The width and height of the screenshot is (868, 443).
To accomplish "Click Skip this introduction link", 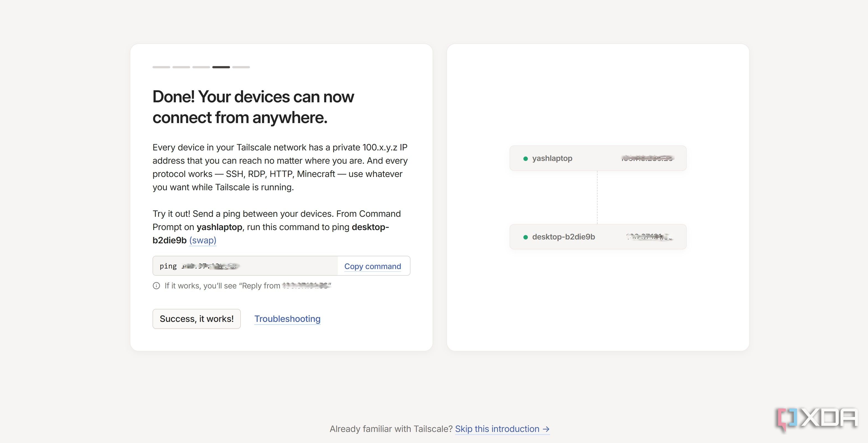I will coord(497,429).
